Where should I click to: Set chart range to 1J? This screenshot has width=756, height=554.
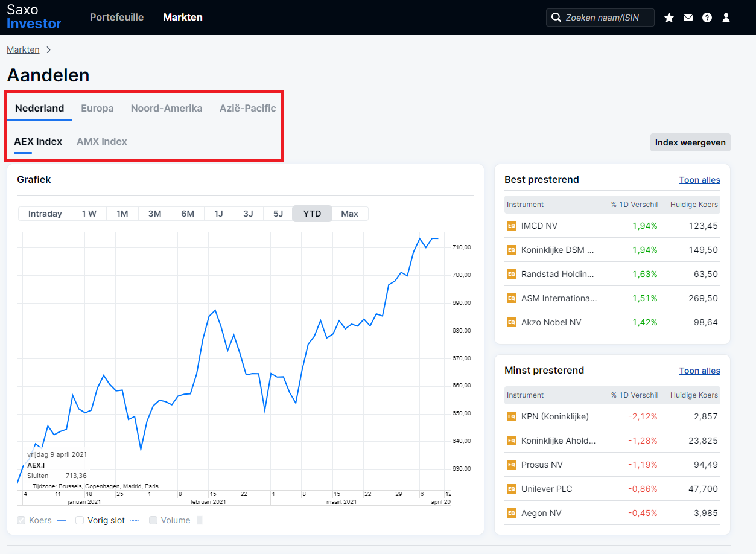(218, 214)
